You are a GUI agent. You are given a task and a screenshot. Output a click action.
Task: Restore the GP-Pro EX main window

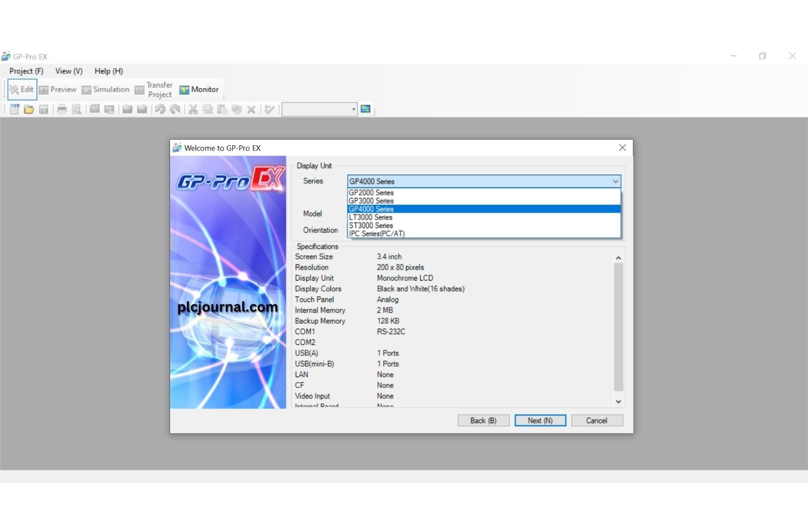pyautogui.click(x=763, y=56)
